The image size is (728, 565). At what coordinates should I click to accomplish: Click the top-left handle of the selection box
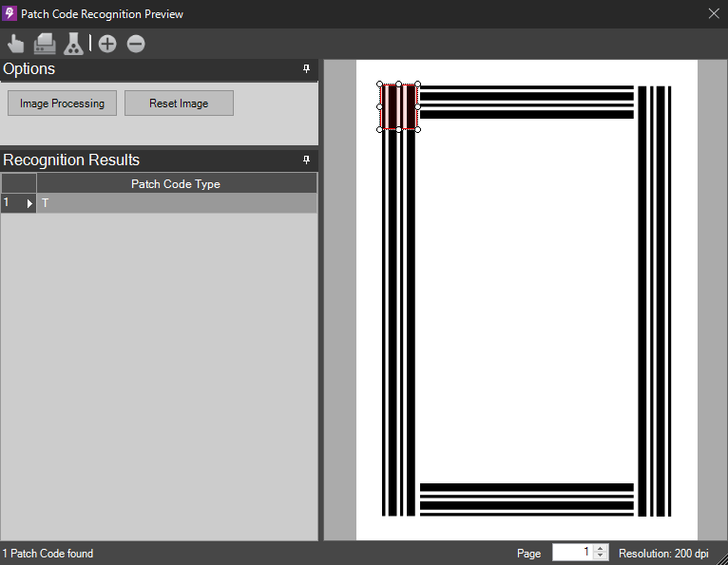pos(380,84)
